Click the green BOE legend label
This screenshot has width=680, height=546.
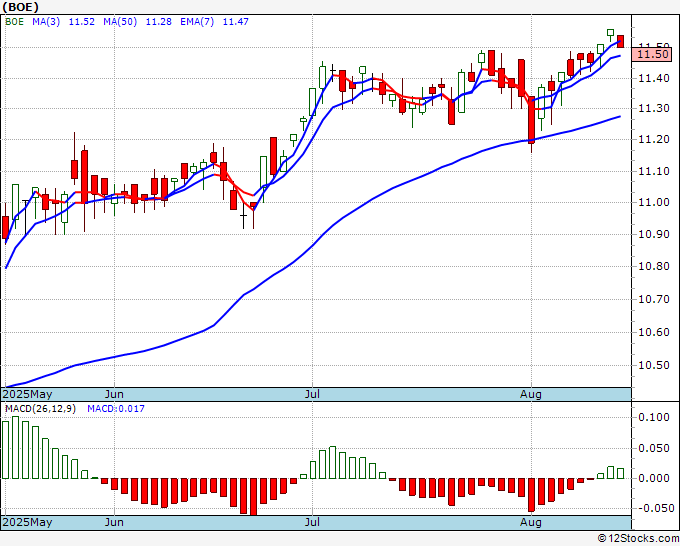14,22
